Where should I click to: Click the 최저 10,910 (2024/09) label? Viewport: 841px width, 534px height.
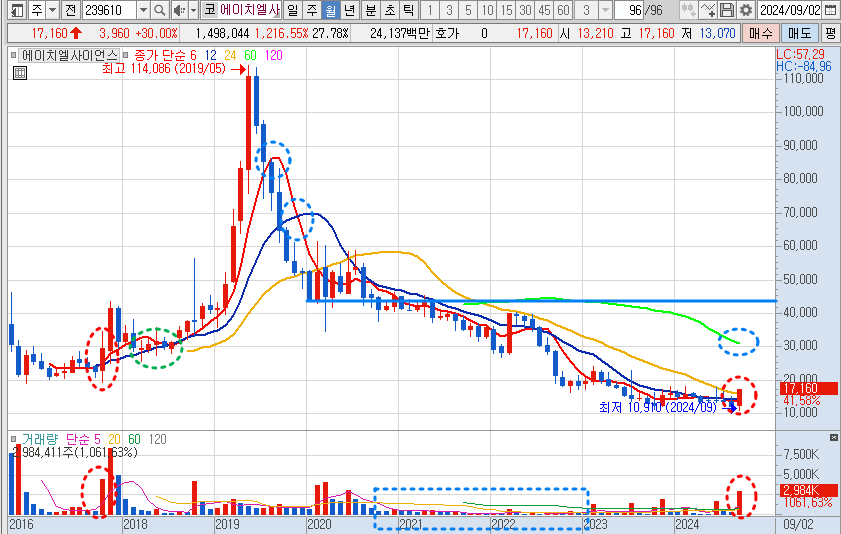tap(658, 407)
